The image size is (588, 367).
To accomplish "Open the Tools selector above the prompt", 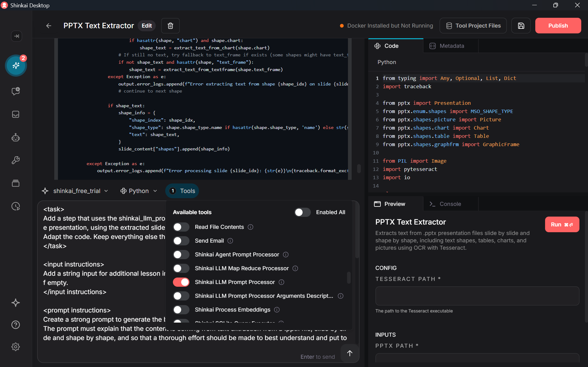I will coord(182,191).
